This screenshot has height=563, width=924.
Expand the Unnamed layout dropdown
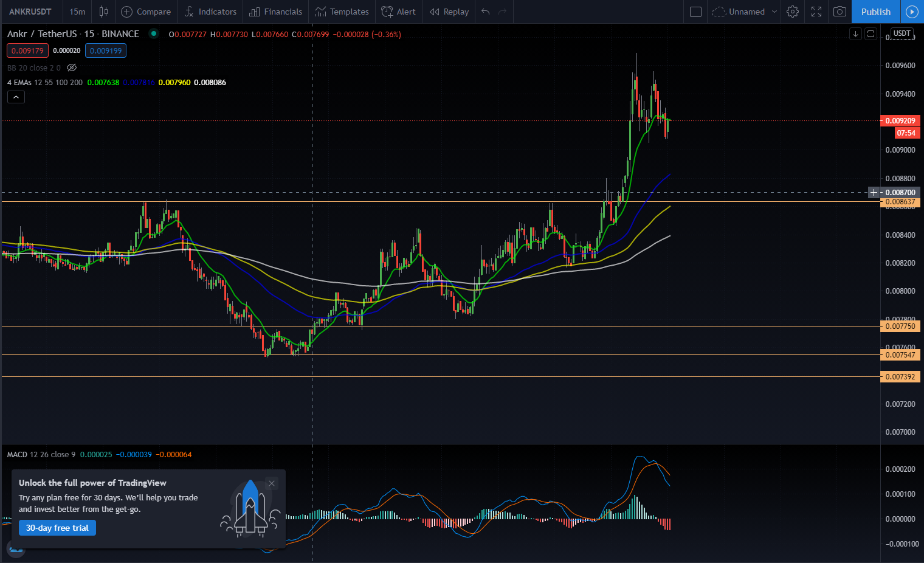774,12
